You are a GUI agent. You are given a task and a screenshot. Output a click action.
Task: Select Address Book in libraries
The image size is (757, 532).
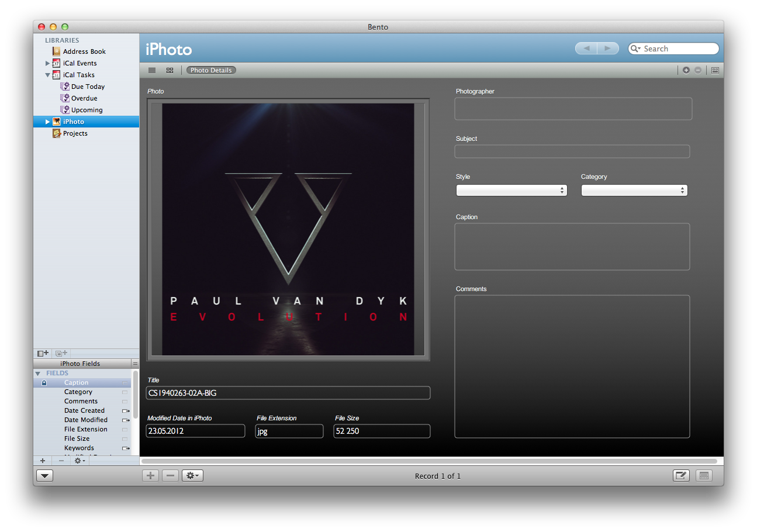[84, 51]
